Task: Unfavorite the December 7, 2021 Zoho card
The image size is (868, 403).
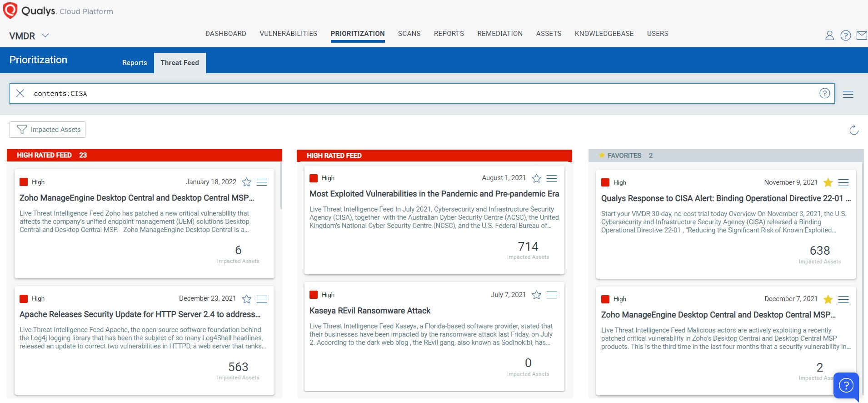Action: (828, 299)
